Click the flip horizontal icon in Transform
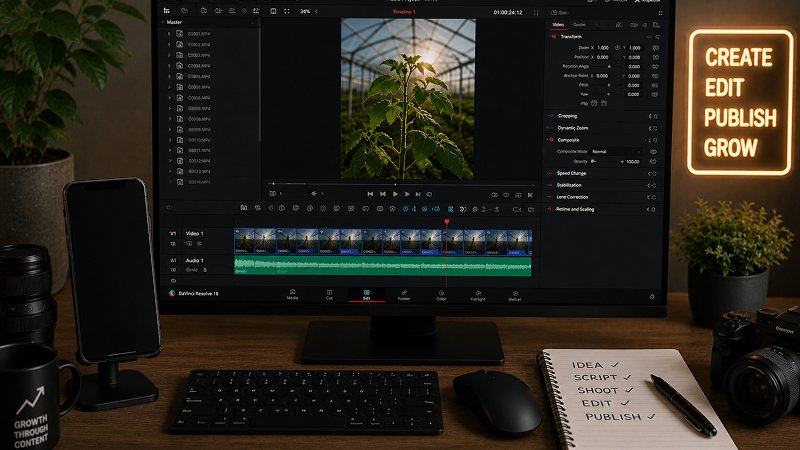 [x=594, y=103]
